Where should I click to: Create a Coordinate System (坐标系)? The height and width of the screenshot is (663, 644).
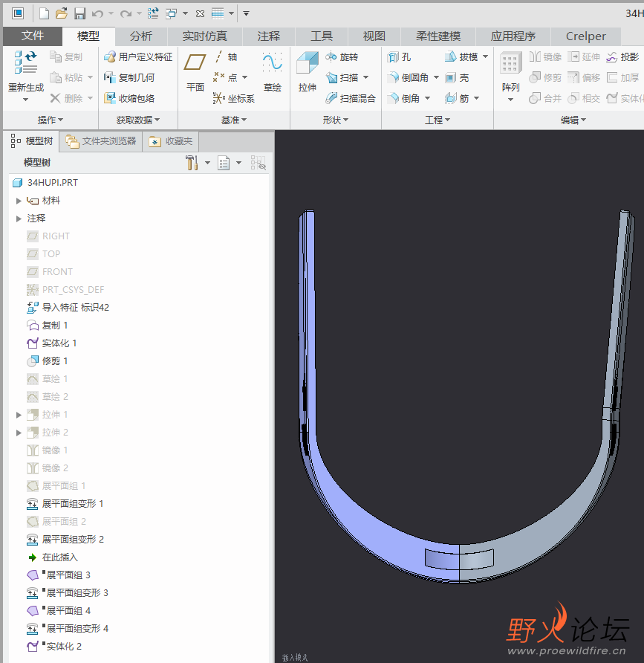click(234, 98)
